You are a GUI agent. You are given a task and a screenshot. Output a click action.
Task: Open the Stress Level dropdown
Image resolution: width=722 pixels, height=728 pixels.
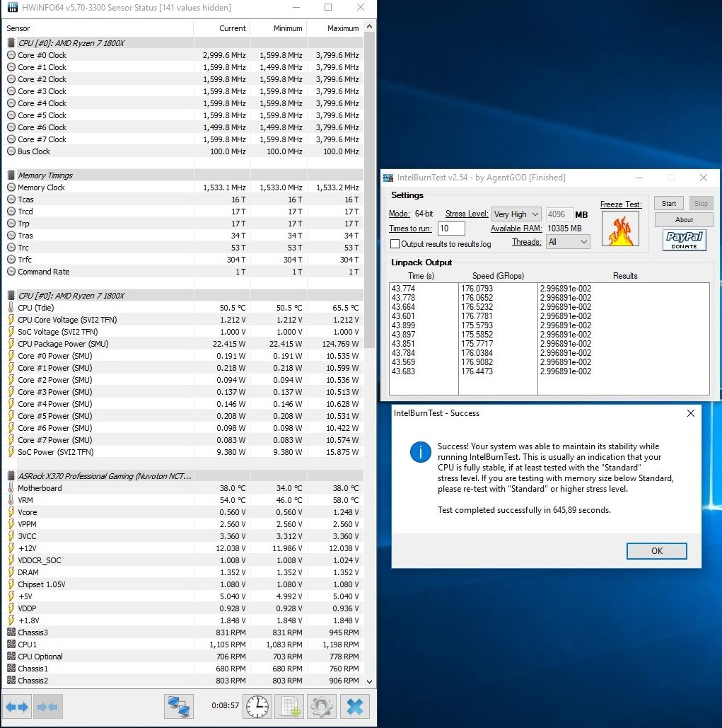coord(516,214)
